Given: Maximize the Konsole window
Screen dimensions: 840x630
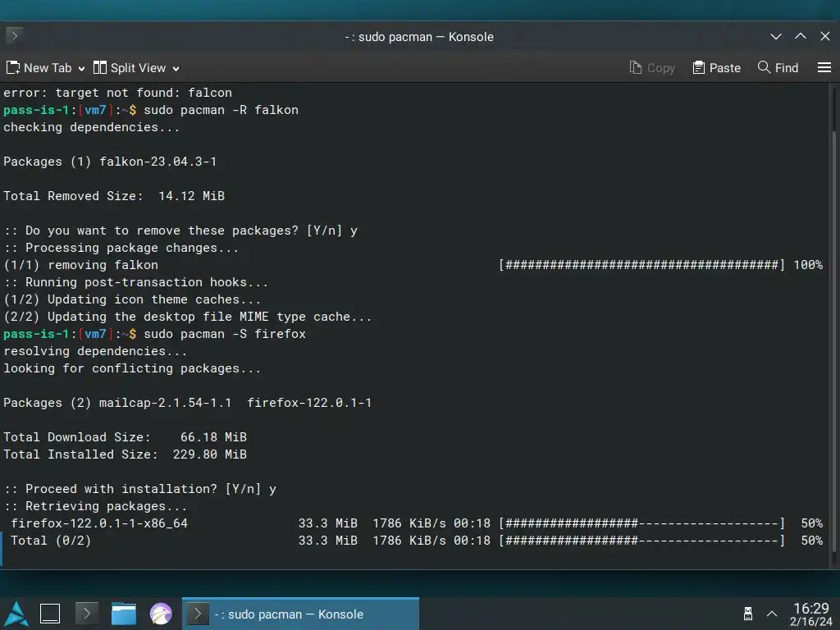Looking at the screenshot, I should pos(801,36).
